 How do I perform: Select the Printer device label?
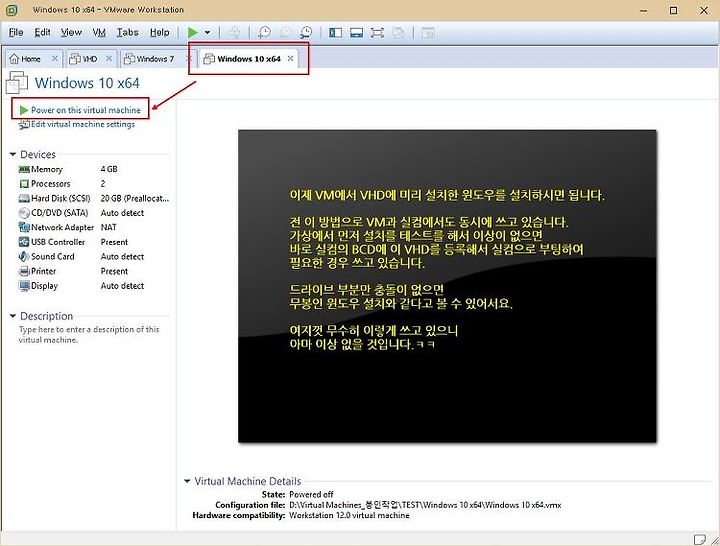43,271
